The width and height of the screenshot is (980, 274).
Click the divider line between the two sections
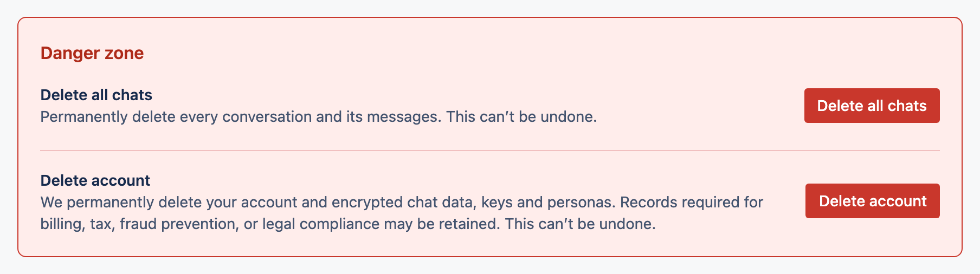click(490, 151)
